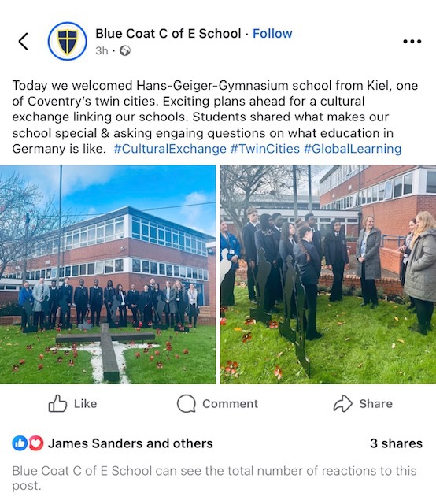
Task: Click the Like button label
Action: click(x=85, y=403)
